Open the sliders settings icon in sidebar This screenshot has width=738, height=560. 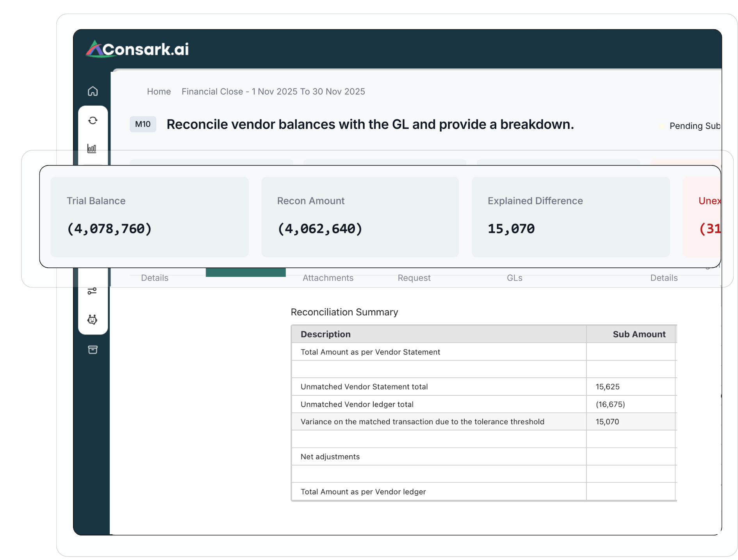pos(92,291)
